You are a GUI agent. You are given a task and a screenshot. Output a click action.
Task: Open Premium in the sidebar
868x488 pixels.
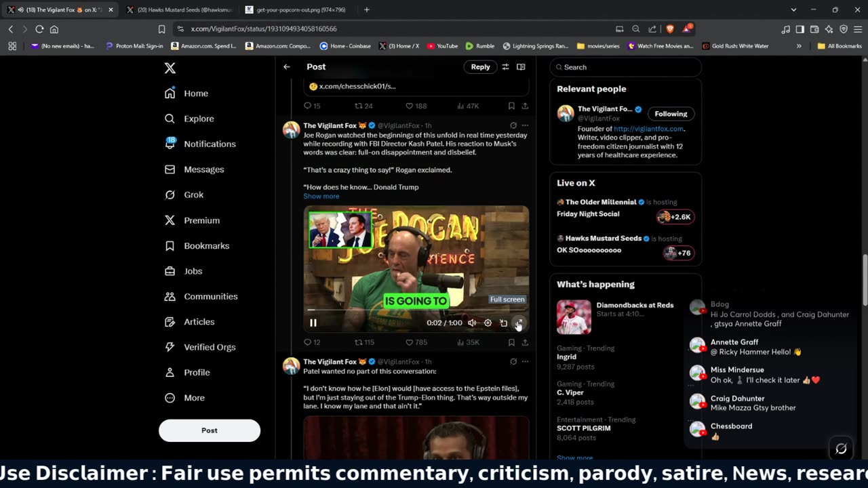(192, 220)
